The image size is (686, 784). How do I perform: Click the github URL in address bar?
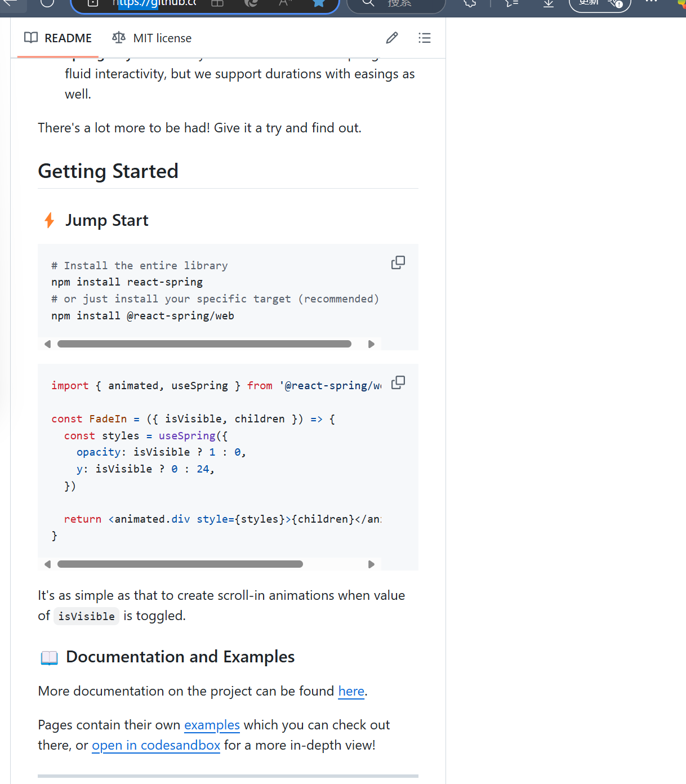154,3
